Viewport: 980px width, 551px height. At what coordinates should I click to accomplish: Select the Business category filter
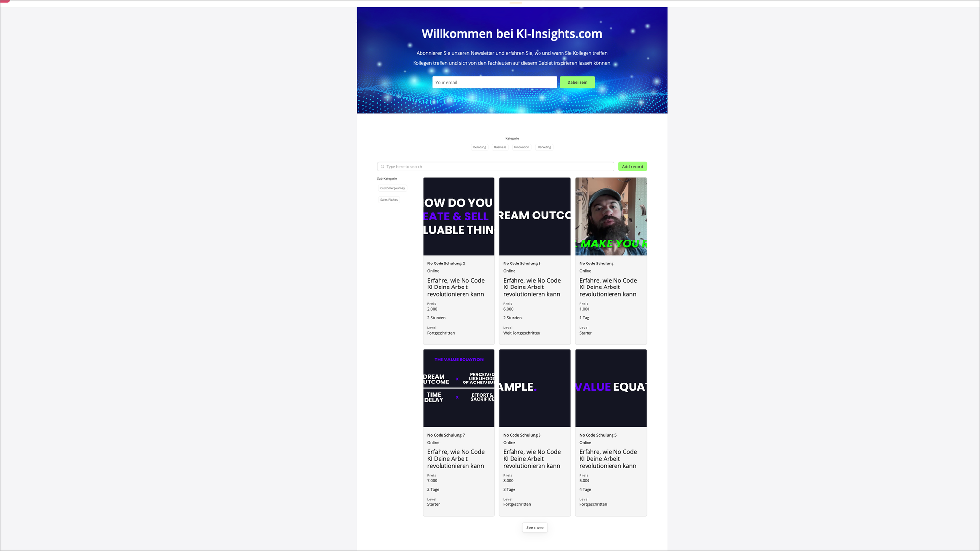pos(500,147)
